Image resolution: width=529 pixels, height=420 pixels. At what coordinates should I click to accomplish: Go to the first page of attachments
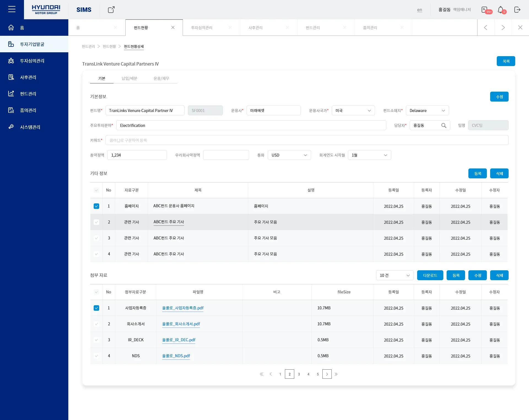point(261,374)
